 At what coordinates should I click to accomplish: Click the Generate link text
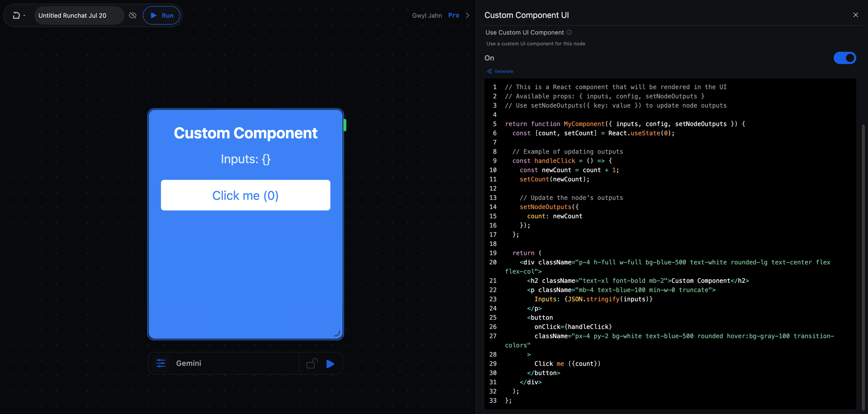[x=504, y=71]
